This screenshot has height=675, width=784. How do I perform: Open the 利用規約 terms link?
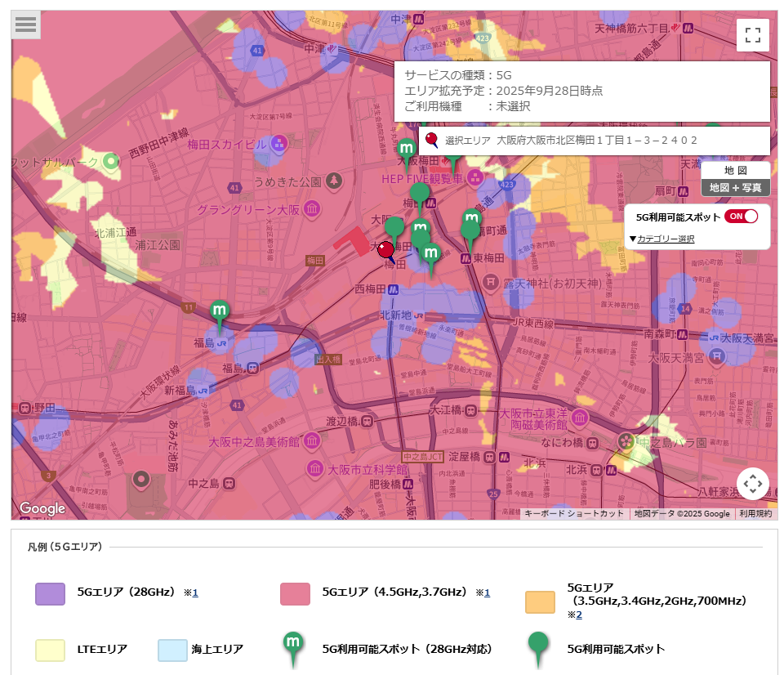point(755,514)
